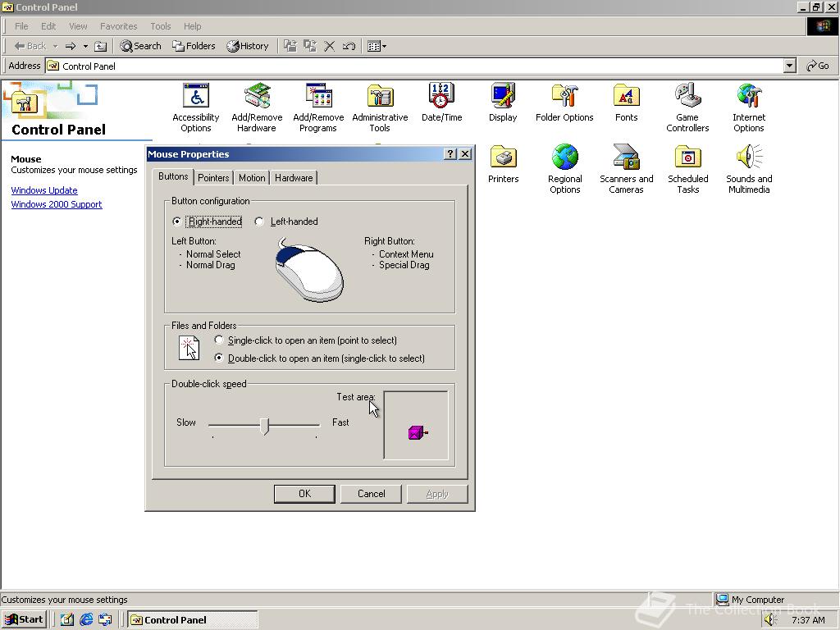Choose Single-click to open an item

point(219,340)
